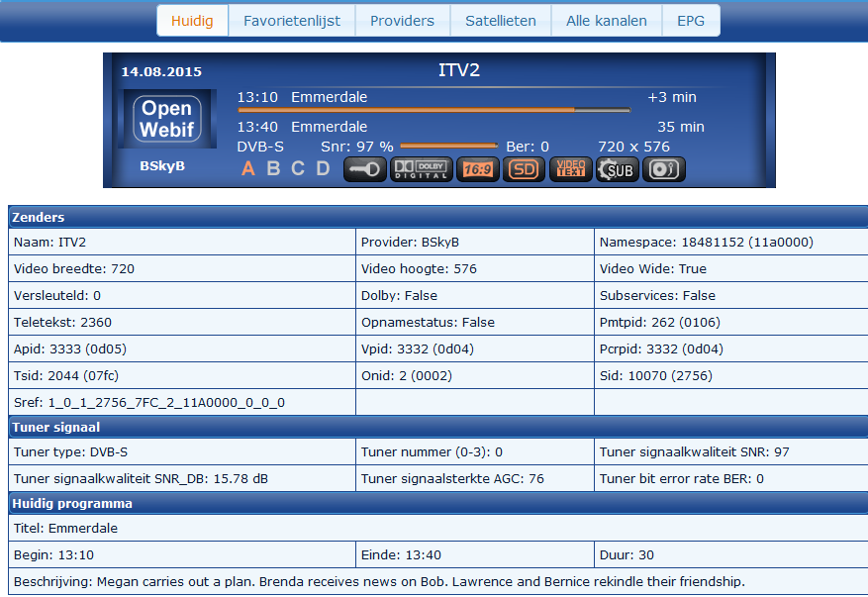The height and width of the screenshot is (597, 868).
Task: Select tuner B indicator
Action: [x=273, y=169]
